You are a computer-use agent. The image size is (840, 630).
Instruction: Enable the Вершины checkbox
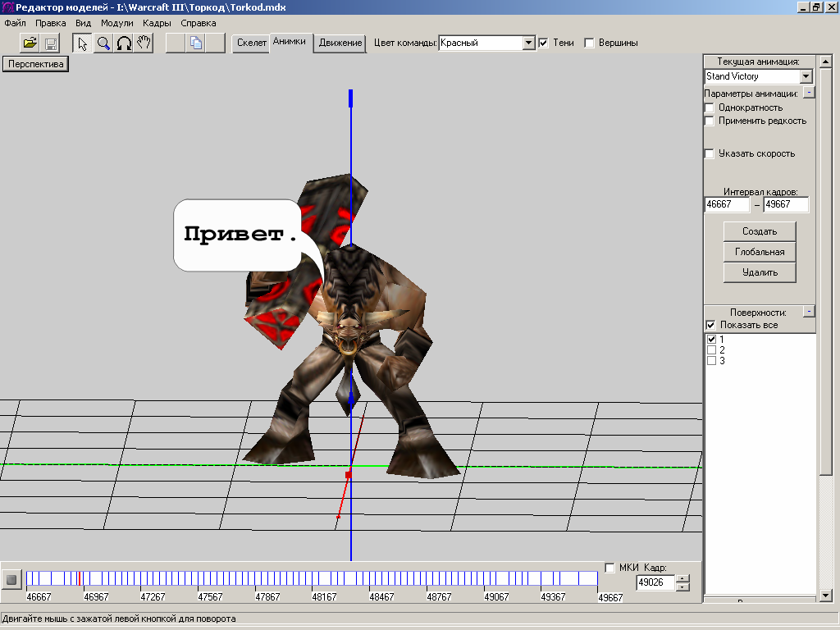589,43
